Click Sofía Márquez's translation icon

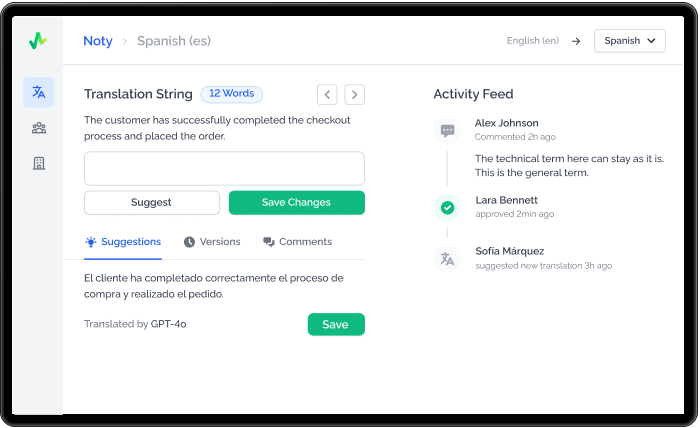click(x=447, y=259)
